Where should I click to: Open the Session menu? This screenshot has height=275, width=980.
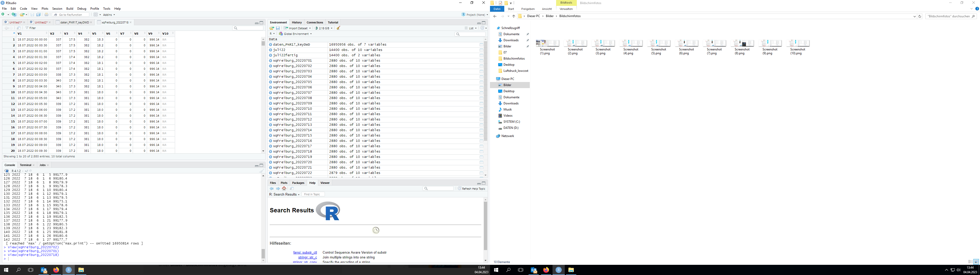pyautogui.click(x=57, y=8)
